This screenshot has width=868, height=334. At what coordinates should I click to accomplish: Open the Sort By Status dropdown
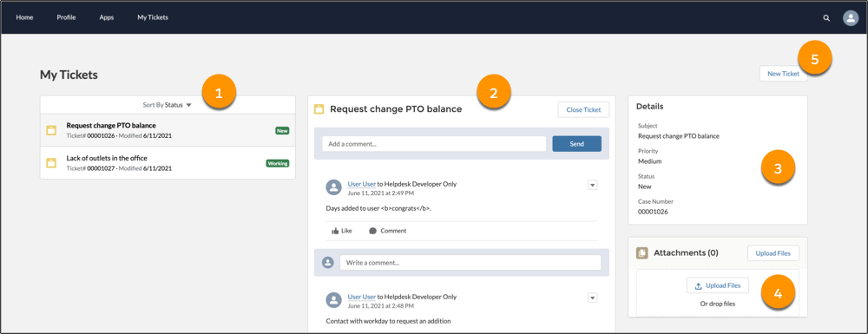click(167, 104)
